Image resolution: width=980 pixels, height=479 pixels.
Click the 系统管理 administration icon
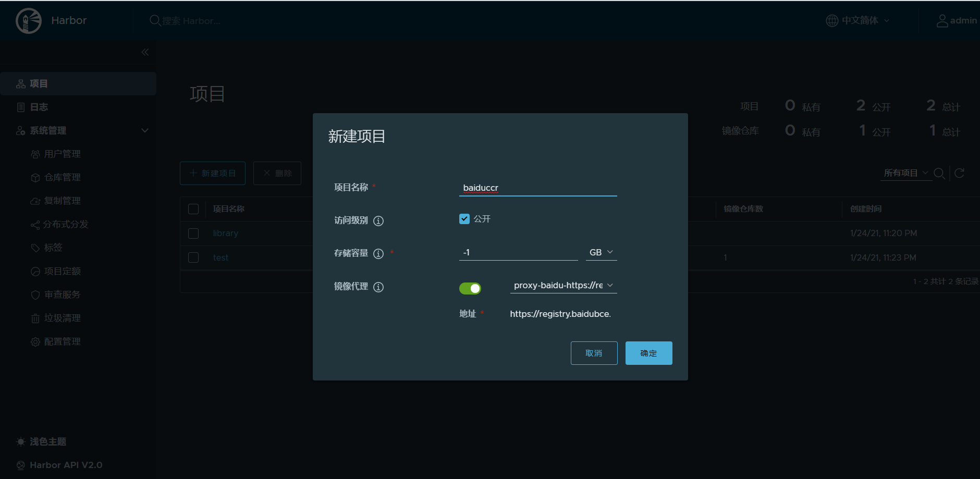click(21, 130)
